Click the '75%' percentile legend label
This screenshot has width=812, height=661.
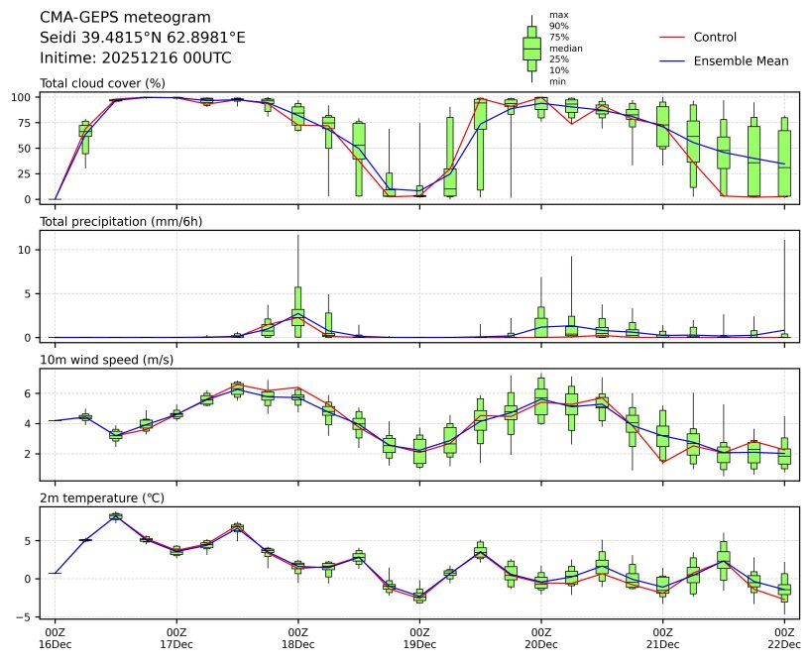click(x=559, y=38)
